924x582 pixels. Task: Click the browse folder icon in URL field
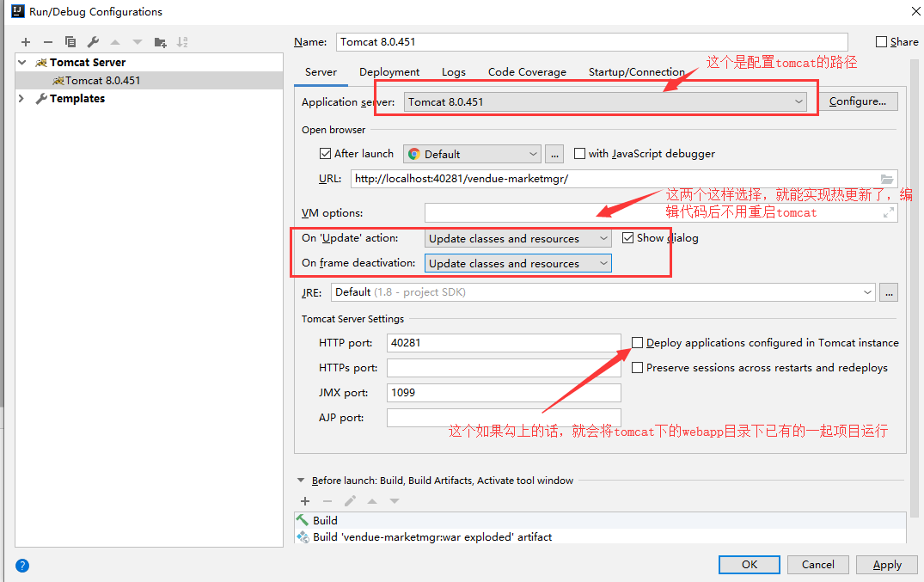tap(887, 179)
